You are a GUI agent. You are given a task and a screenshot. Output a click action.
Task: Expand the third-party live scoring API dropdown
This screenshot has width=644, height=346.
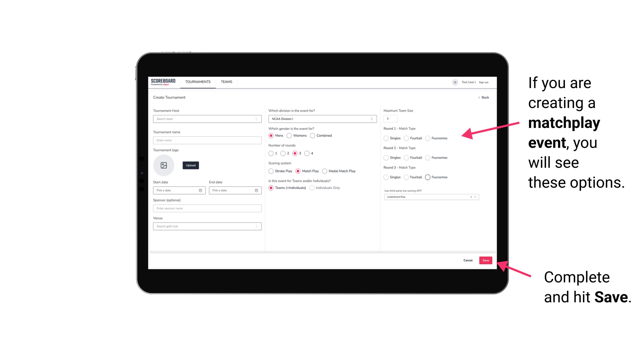pos(475,197)
